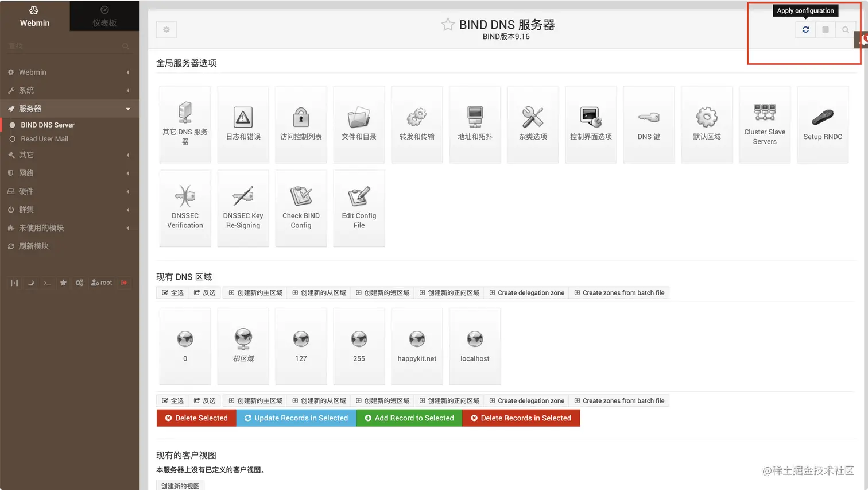This screenshot has width=868, height=490.
Task: Toggle the favorite star beside BIND DNS title
Action: click(448, 24)
